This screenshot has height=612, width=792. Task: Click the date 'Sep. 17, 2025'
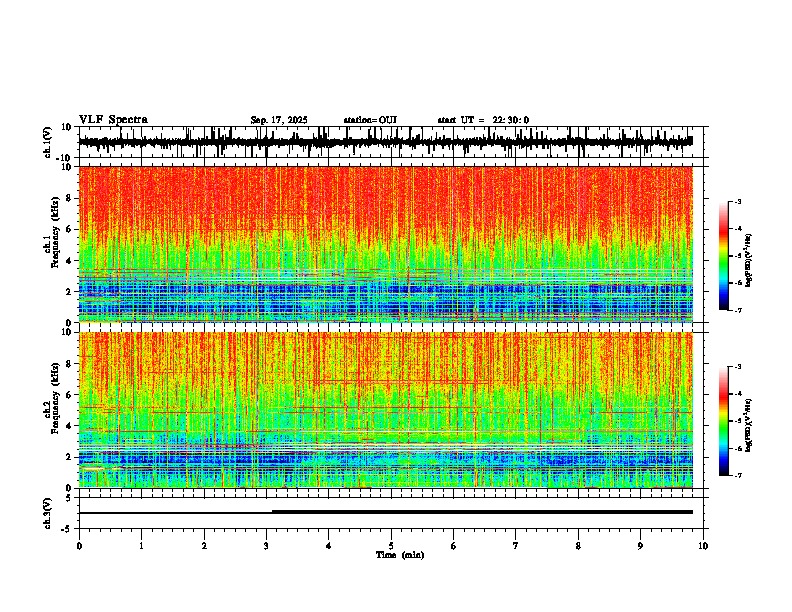(279, 120)
